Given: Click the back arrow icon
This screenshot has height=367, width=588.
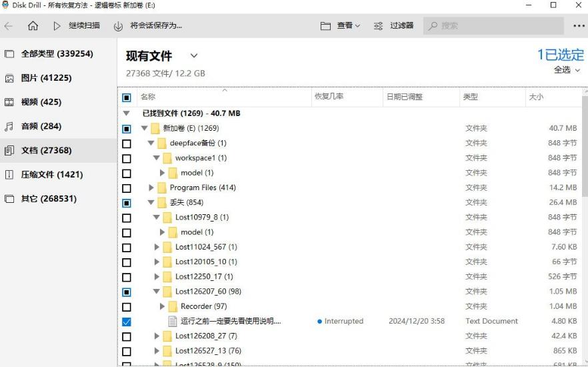Looking at the screenshot, I should pyautogui.click(x=9, y=26).
